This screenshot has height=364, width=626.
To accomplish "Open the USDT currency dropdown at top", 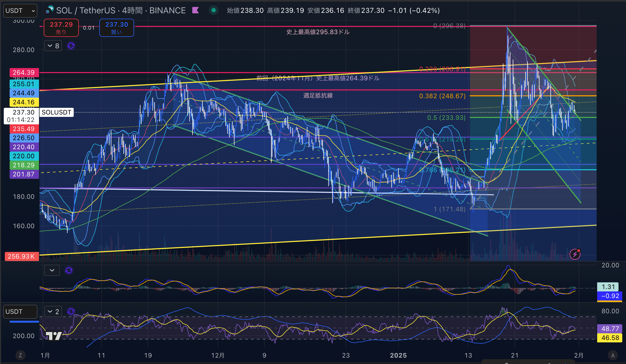I will tap(20, 11).
